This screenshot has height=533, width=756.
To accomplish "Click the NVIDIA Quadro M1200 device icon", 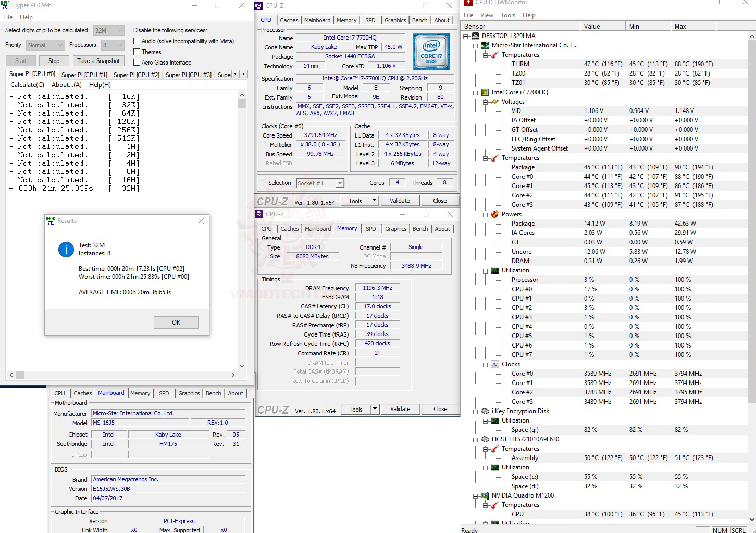I will tap(485, 495).
